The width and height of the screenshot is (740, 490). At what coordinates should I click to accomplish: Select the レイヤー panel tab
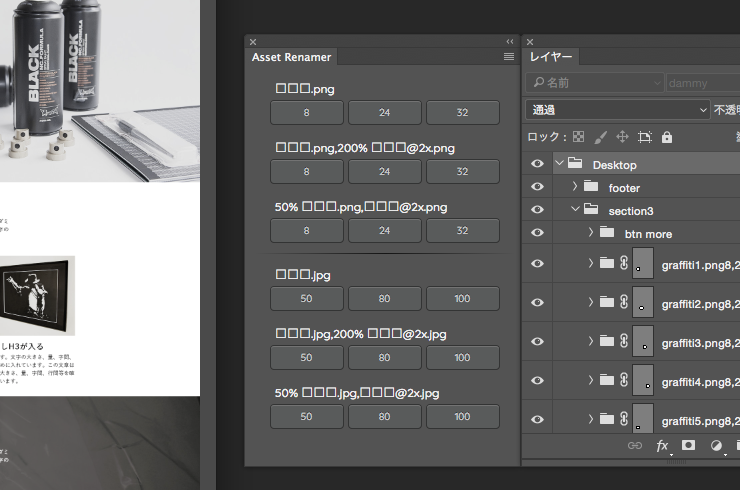coord(551,58)
